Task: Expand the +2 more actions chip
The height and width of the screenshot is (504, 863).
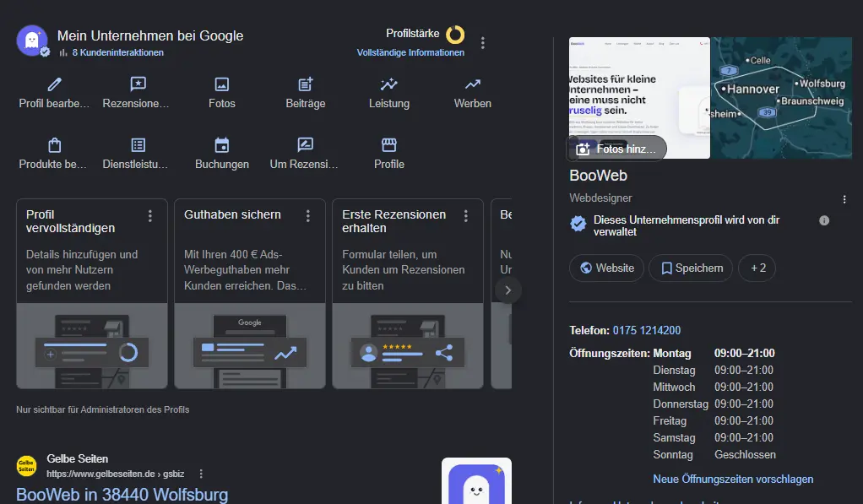Action: click(757, 268)
